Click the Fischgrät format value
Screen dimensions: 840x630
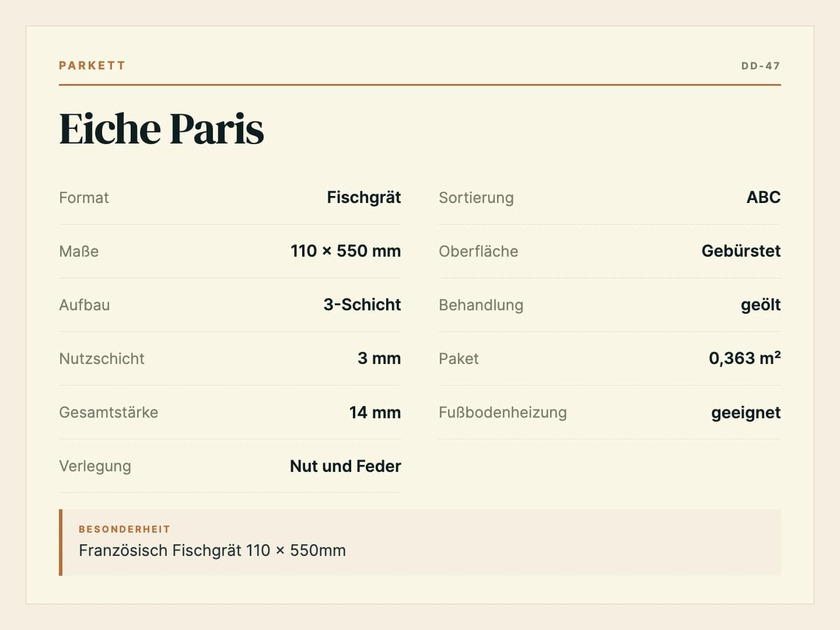coord(364,197)
